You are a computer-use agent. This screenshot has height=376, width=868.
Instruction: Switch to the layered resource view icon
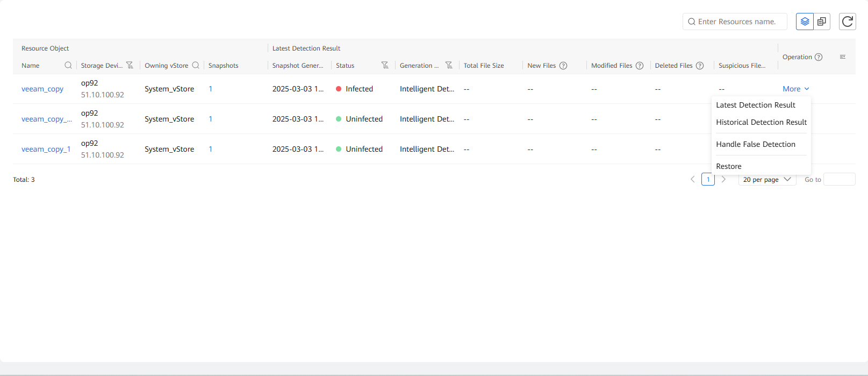805,22
